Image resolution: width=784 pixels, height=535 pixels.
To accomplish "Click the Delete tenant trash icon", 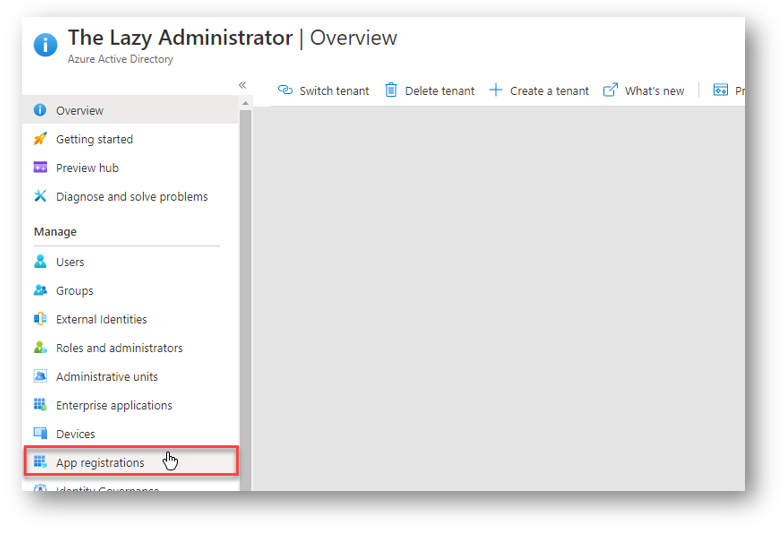I will coord(391,90).
